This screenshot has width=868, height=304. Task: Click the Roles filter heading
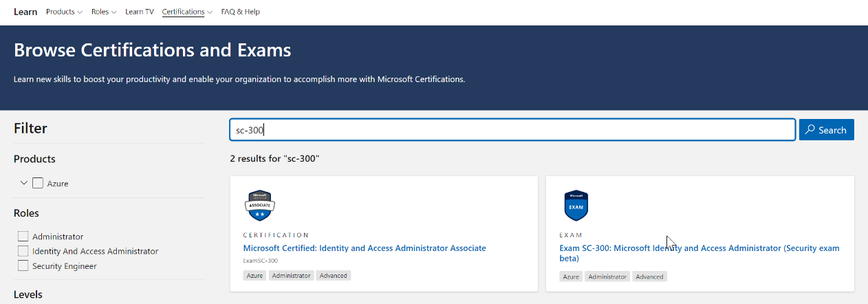(x=26, y=213)
